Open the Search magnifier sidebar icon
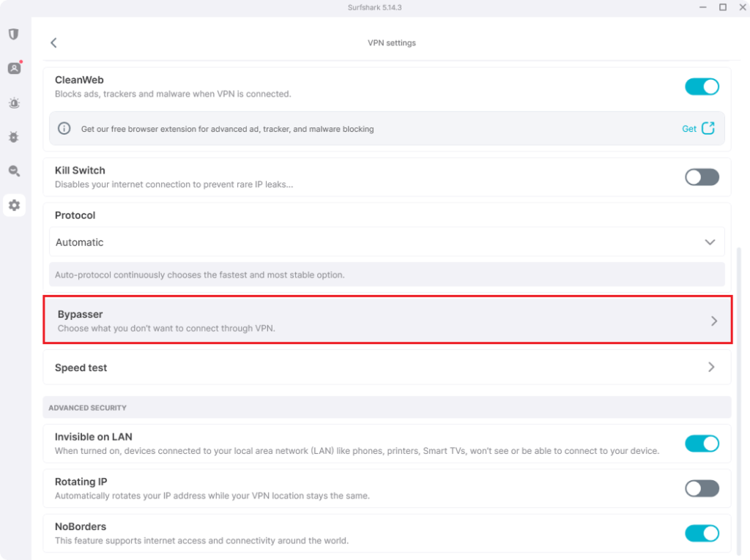This screenshot has width=750, height=560. (14, 171)
